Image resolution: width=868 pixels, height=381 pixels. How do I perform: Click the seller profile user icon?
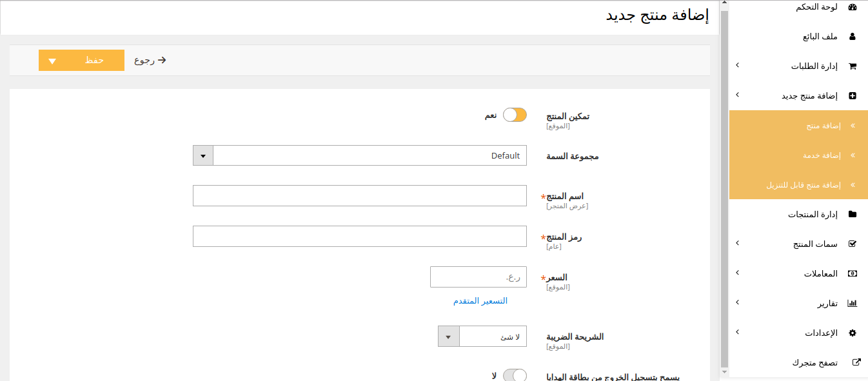pyautogui.click(x=852, y=37)
